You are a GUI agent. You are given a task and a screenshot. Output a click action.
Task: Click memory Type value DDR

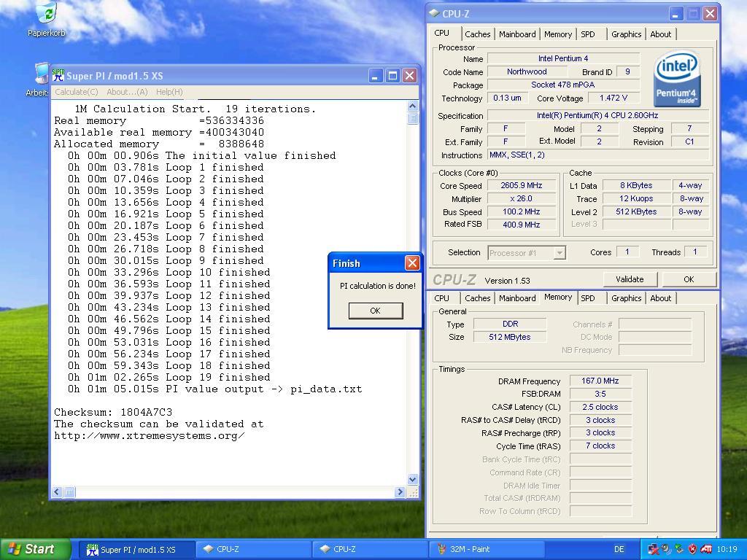click(x=509, y=324)
